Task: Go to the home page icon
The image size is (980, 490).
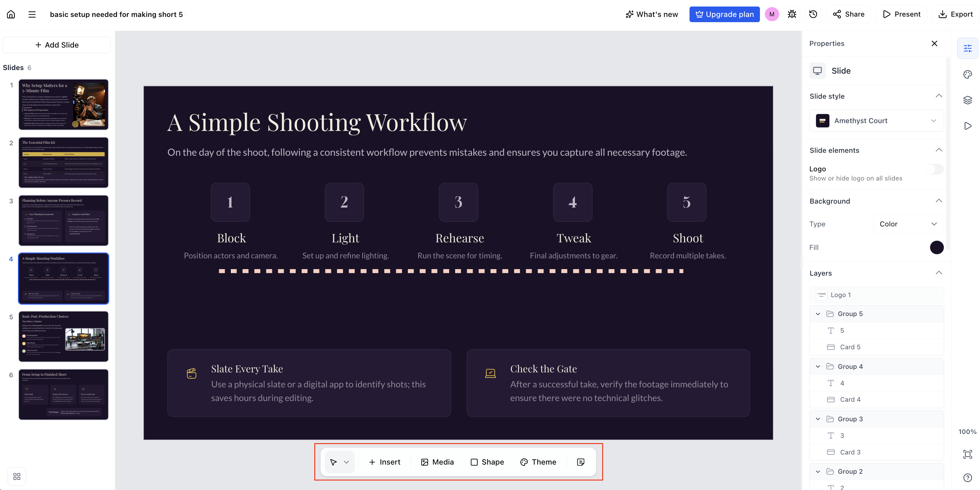Action: tap(11, 14)
